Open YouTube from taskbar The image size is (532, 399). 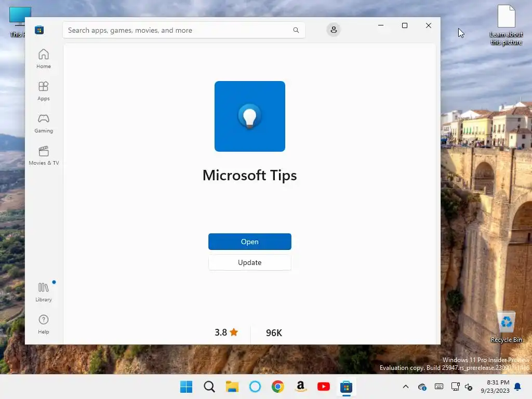point(323,387)
